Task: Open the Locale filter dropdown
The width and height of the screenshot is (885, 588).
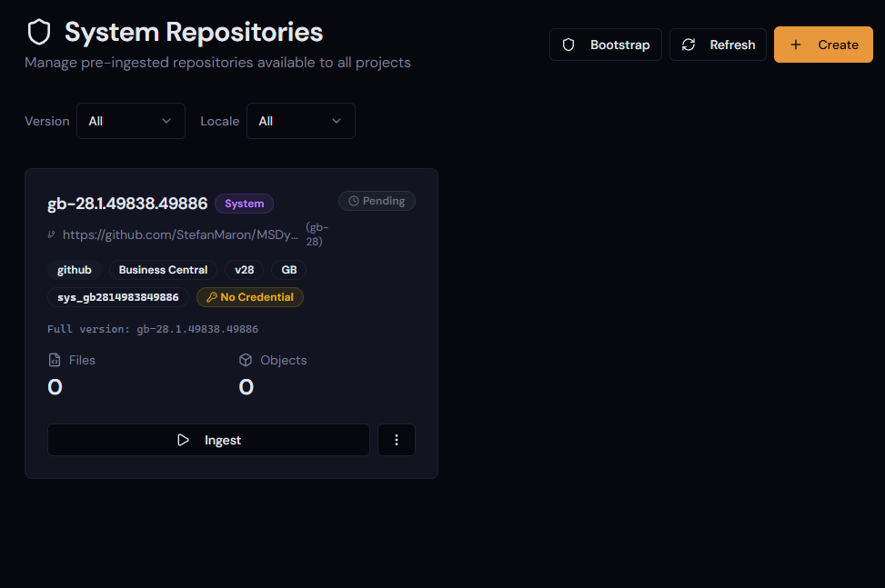Action: (301, 121)
